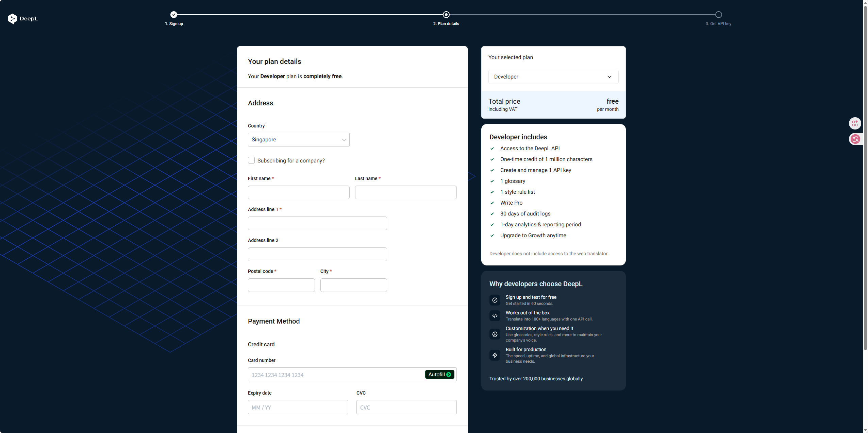Click the 'Your selected plan' heading
This screenshot has height=433, width=868.
coord(511,57)
